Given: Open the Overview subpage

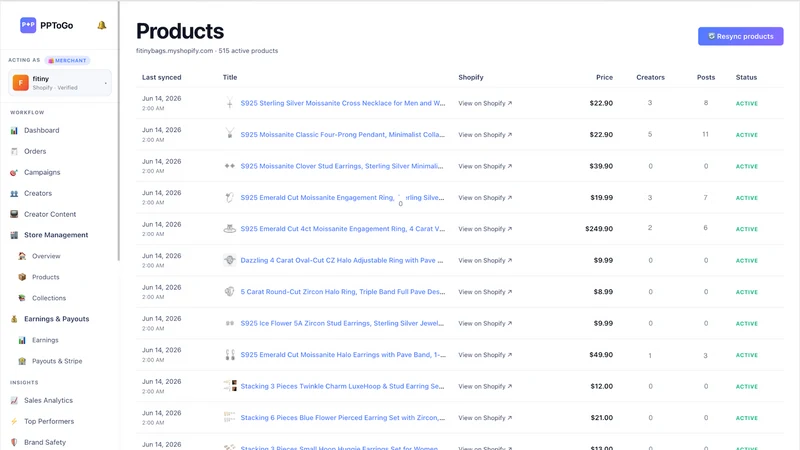Looking at the screenshot, I should 46,256.
